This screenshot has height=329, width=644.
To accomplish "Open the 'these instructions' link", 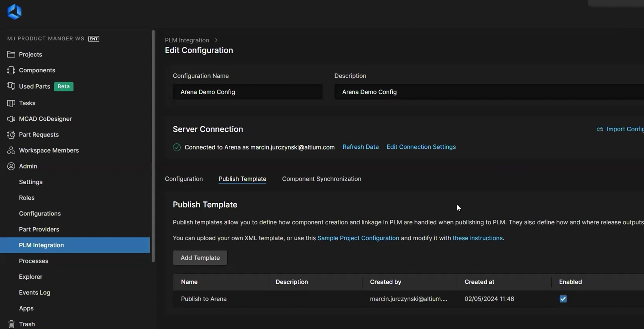I will (x=478, y=238).
